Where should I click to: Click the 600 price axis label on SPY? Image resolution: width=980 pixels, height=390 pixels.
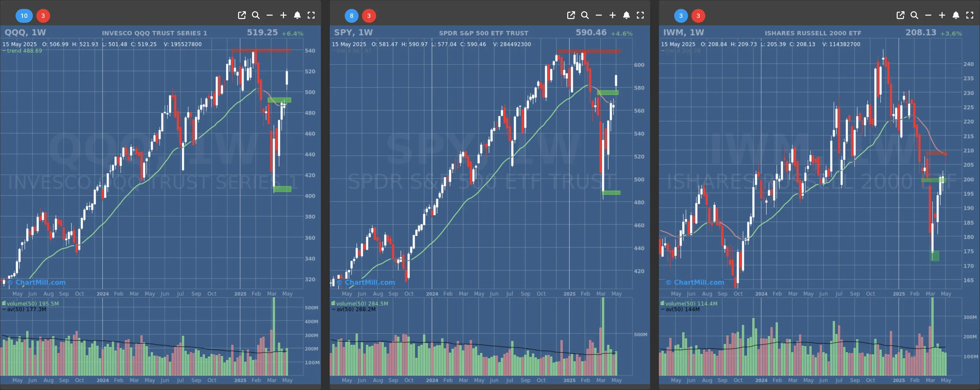[x=639, y=65]
